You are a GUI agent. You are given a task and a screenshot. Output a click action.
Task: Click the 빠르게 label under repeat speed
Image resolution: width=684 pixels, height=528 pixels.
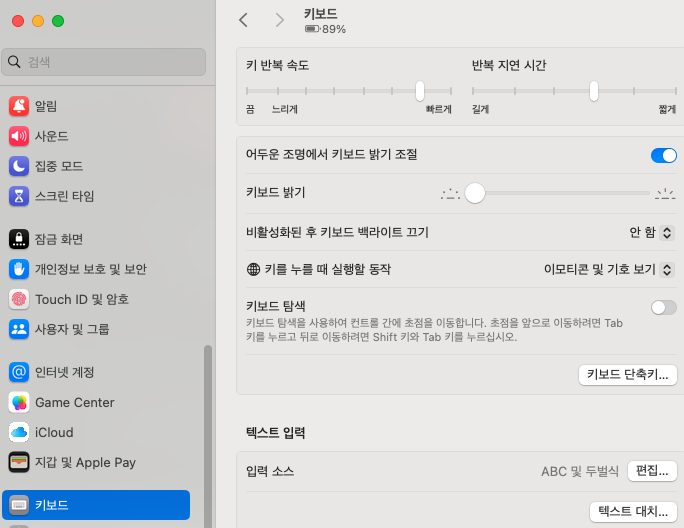coord(438,109)
